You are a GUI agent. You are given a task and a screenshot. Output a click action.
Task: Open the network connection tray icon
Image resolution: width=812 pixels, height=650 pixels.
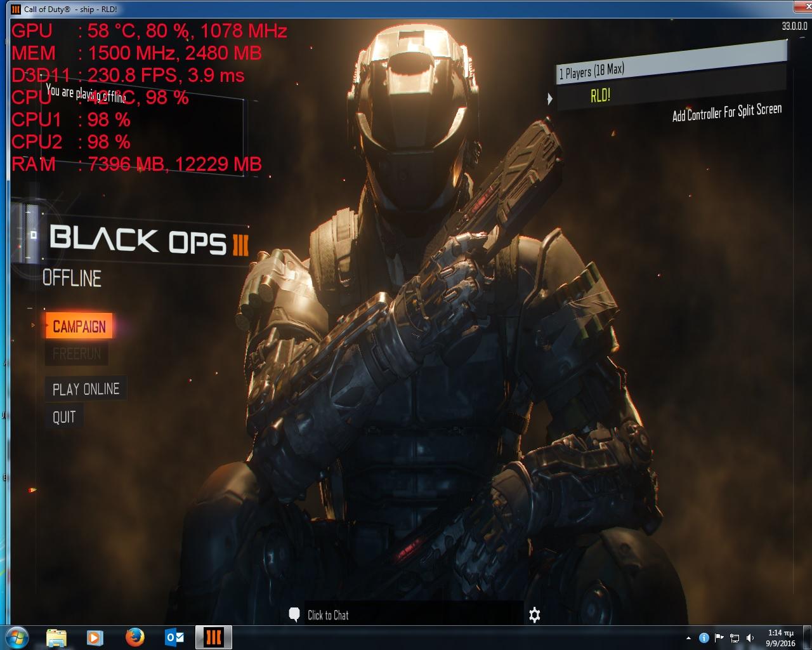click(735, 638)
